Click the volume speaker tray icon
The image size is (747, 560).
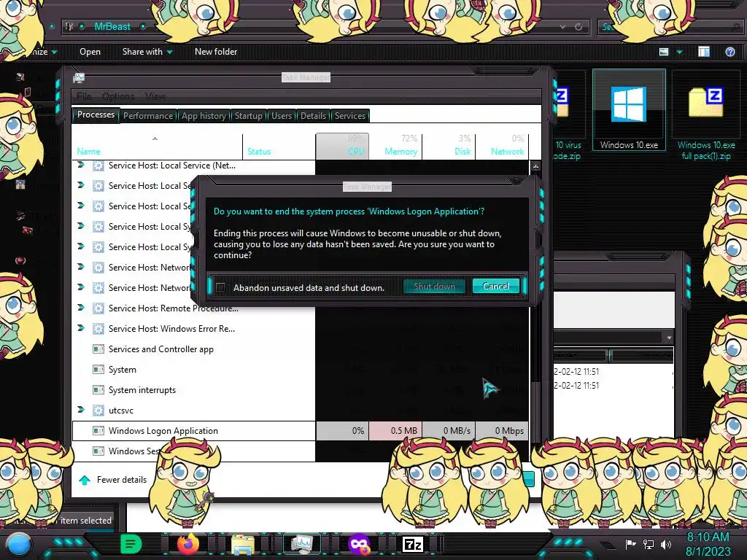coord(666,544)
